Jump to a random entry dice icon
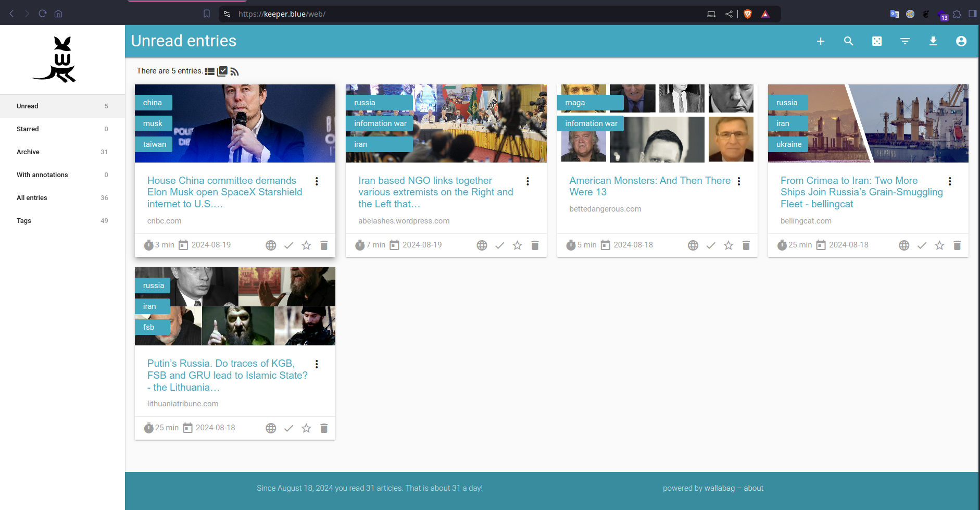The width and height of the screenshot is (980, 510). (x=877, y=41)
